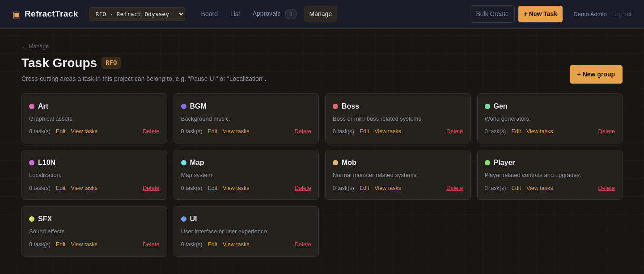Edit the L10N group
Screen dimensions: 644x274
click(61, 188)
